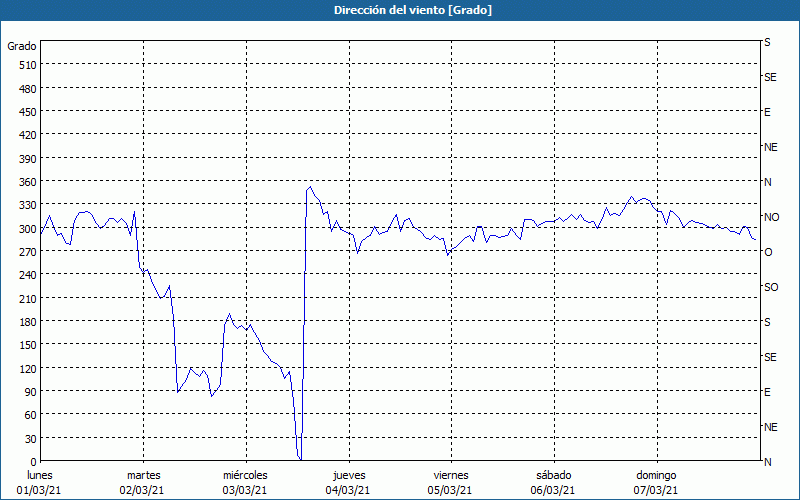Click the date 03/03/21
Viewport: 800px width, 500px height.
tap(245, 491)
